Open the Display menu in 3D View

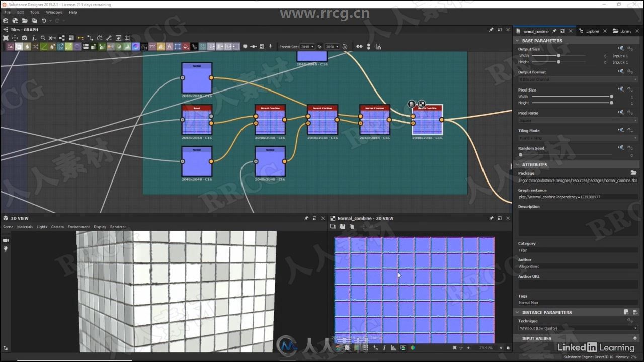[x=100, y=227]
